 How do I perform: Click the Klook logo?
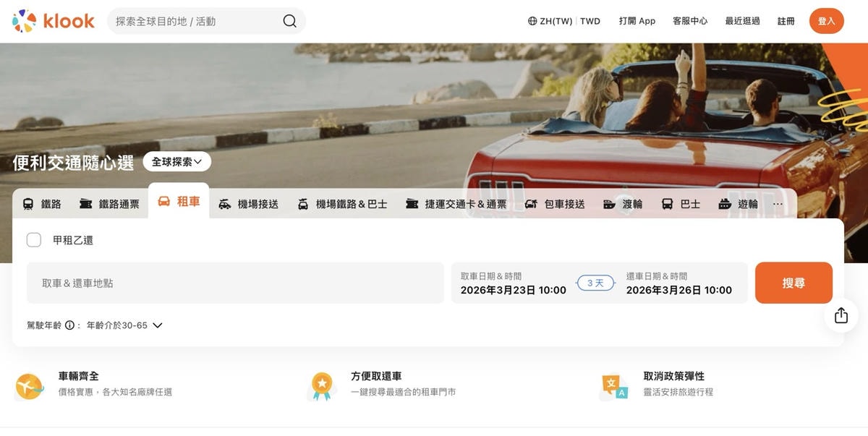[x=53, y=21]
